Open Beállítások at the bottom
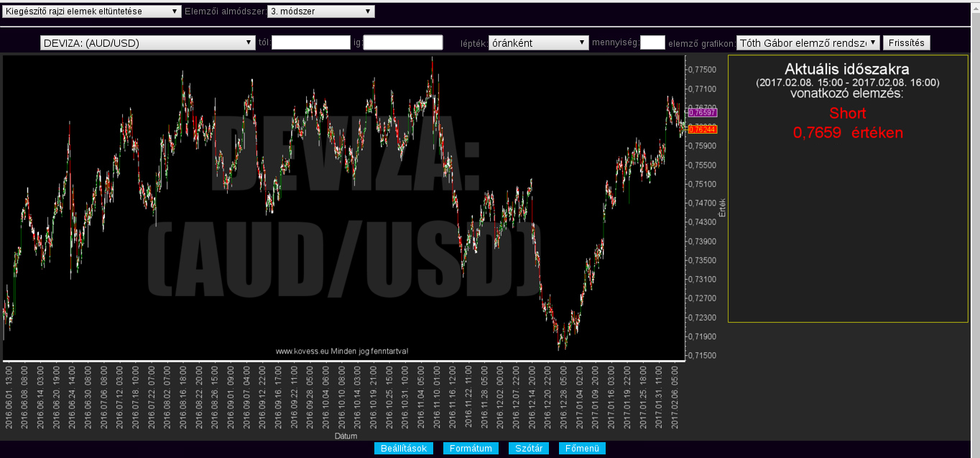Screen dimensions: 980x458 [x=404, y=449]
